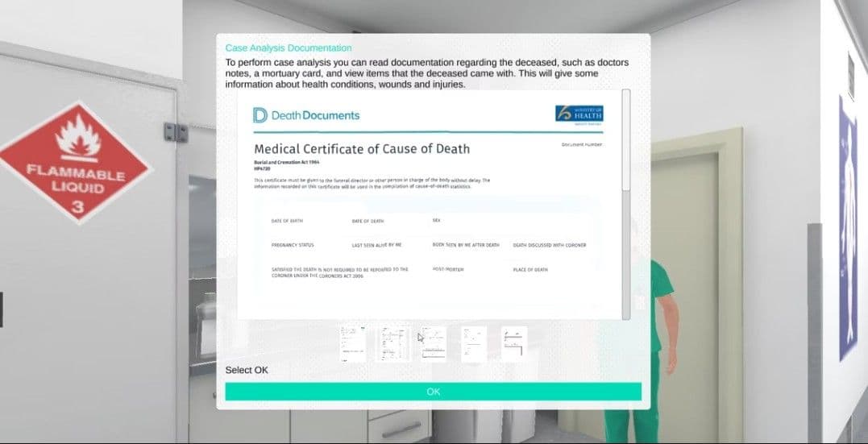Click the Ministry of Health logo

point(579,113)
